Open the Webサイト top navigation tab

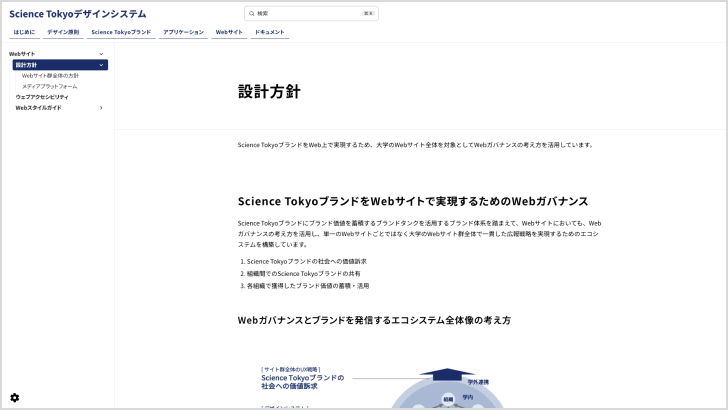229,32
